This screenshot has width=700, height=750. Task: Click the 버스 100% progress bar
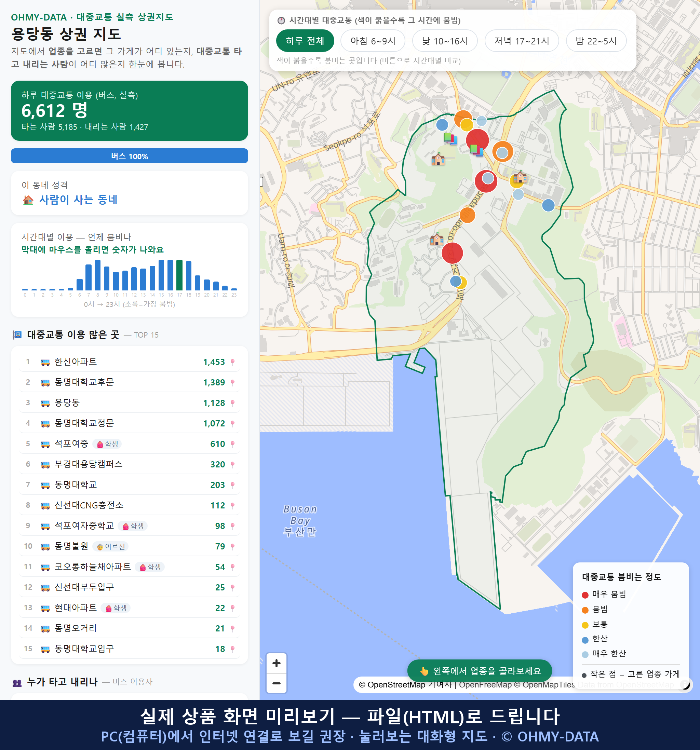[x=130, y=156]
